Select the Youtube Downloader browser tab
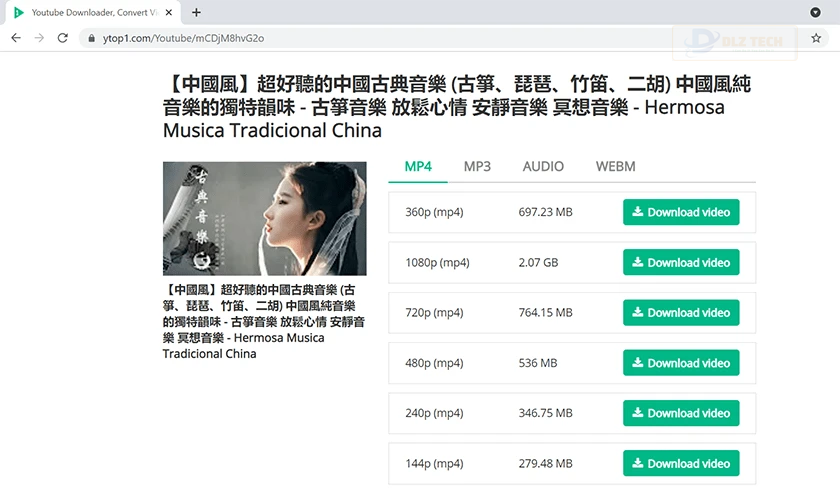This screenshot has height=501, width=840. coord(93,12)
